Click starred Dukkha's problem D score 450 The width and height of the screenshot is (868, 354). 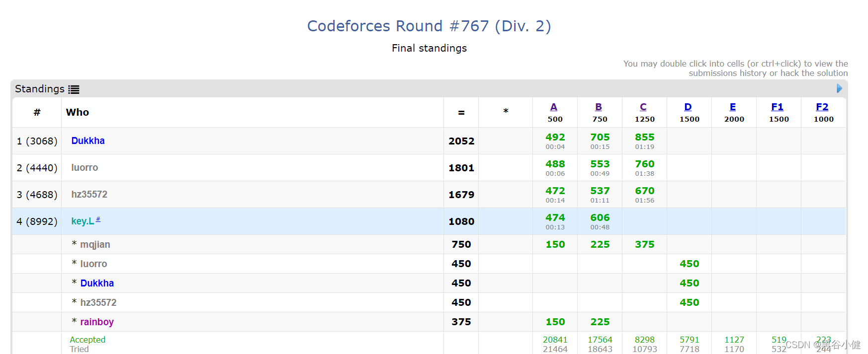(x=690, y=283)
